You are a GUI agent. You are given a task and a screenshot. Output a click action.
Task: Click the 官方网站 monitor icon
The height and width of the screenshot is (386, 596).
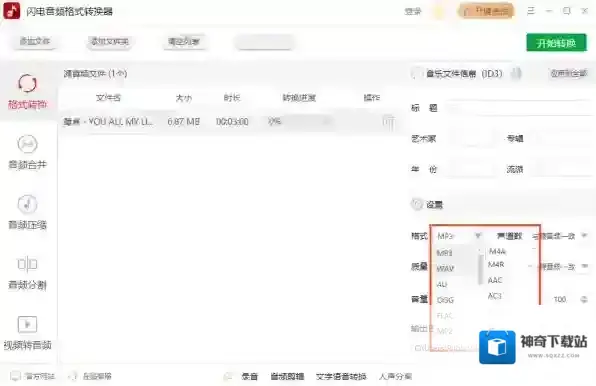click(15, 376)
